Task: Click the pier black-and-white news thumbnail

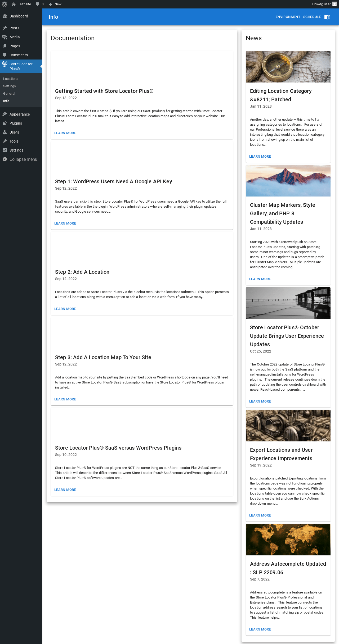Action: (x=288, y=303)
